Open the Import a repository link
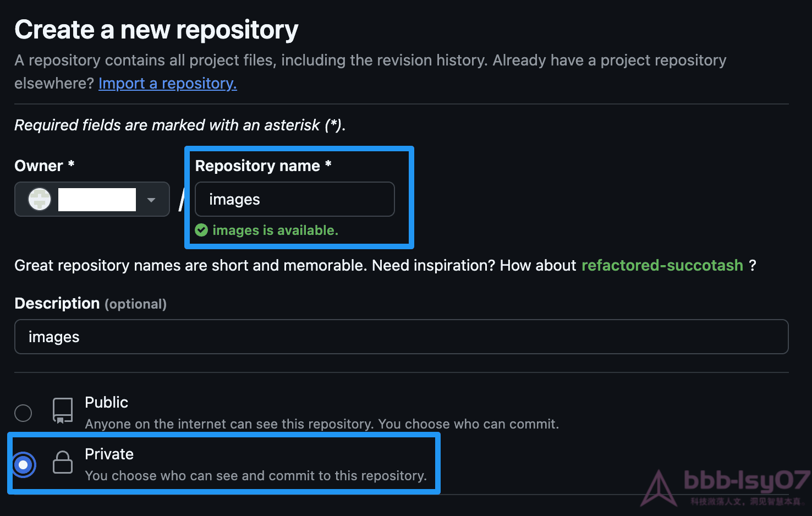This screenshot has width=812, height=516. 167,83
